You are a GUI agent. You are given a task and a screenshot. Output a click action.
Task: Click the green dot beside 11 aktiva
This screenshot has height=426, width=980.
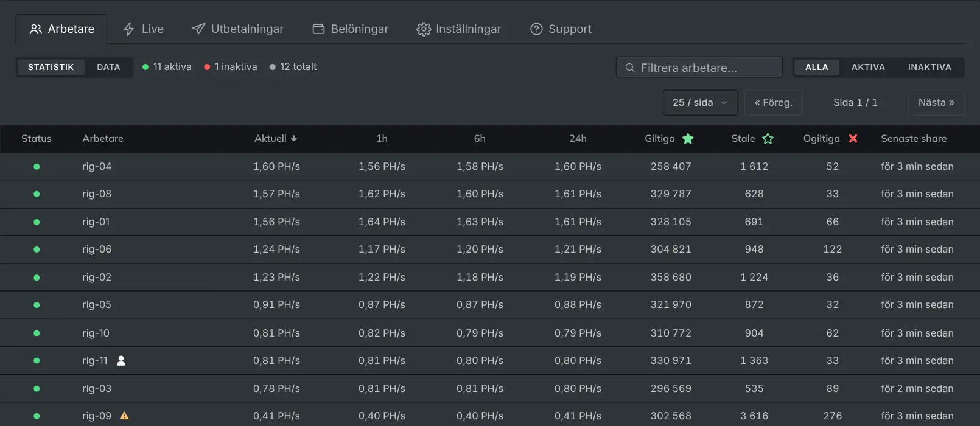145,67
